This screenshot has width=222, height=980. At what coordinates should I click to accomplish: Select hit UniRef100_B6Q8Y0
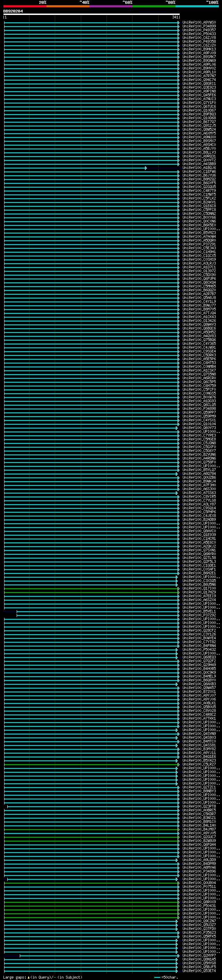click(199, 680)
